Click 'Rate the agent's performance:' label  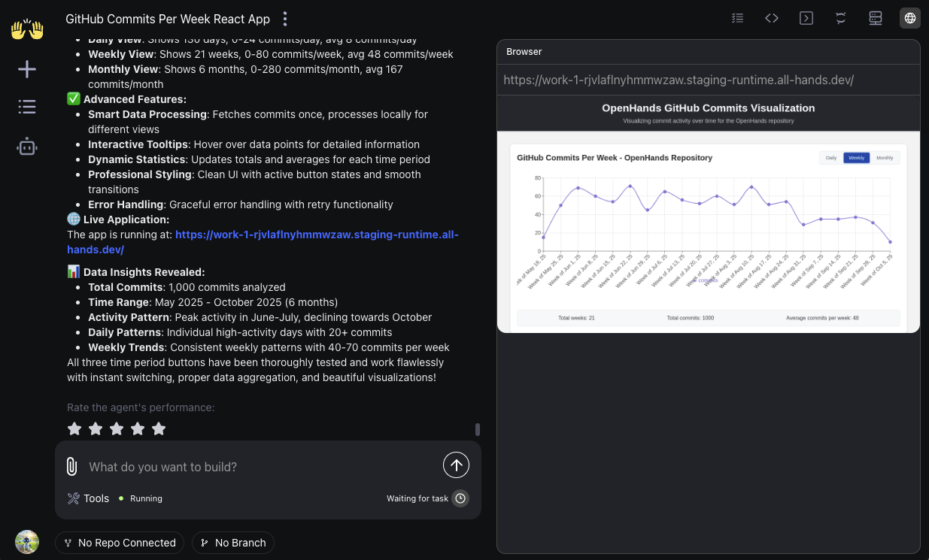141,407
